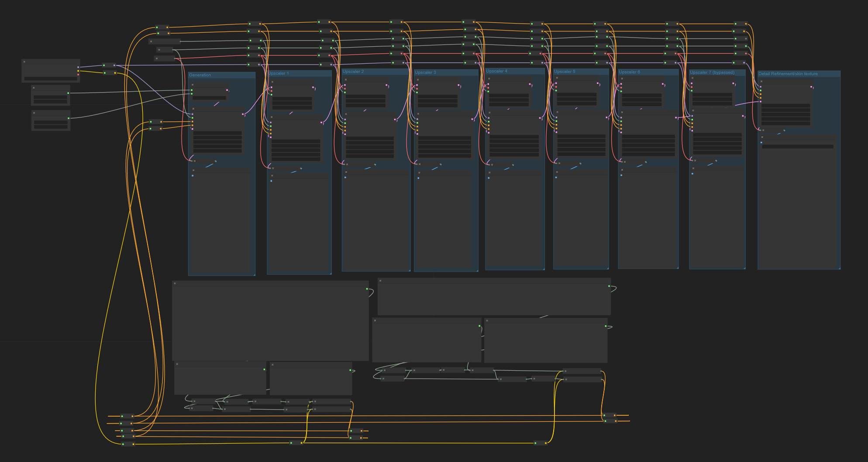Collapse the large preview node in Upscaler 1
The height and width of the screenshot is (462, 868).
pyautogui.click(x=272, y=176)
